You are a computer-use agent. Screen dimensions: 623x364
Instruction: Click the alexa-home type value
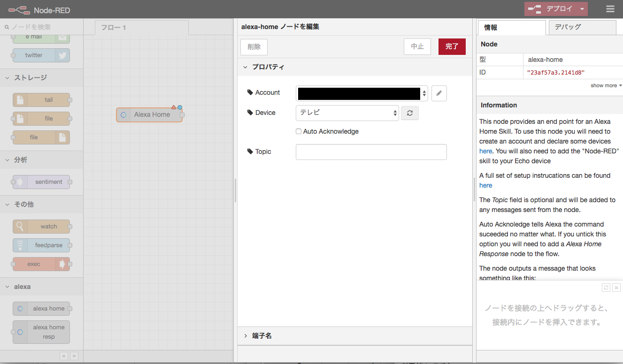click(545, 60)
